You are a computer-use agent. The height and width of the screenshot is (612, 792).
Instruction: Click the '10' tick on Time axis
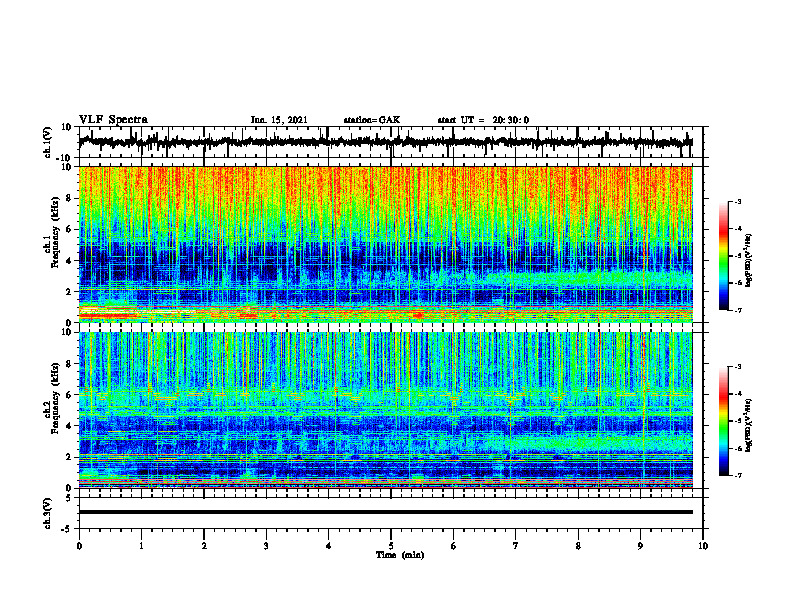tap(703, 546)
